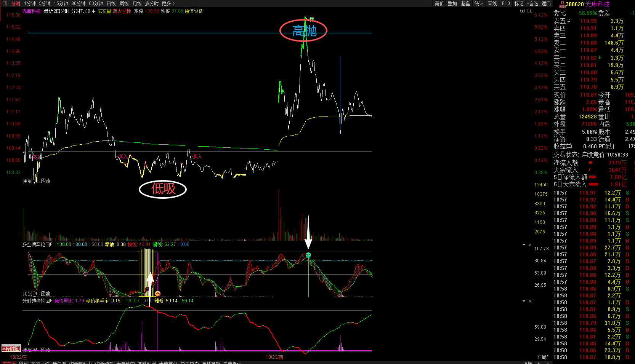635x364 pixels.
Task: Click the 标记 mark button
Action: point(519,3)
